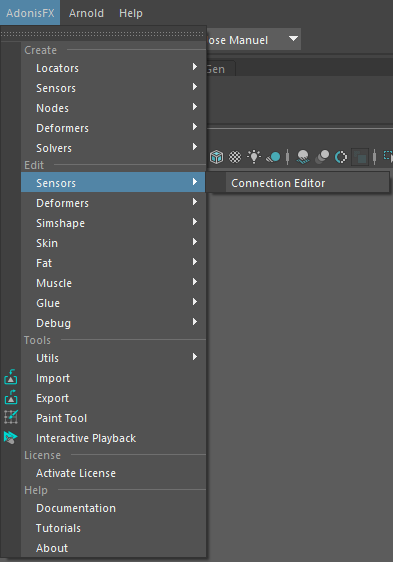Expand Fat submenu

tap(113, 263)
